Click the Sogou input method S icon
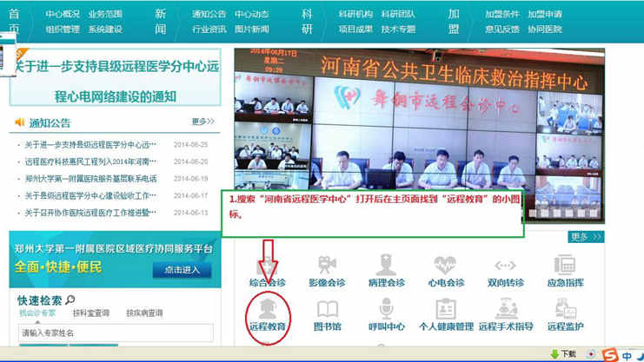The image size is (644, 362). (610, 355)
